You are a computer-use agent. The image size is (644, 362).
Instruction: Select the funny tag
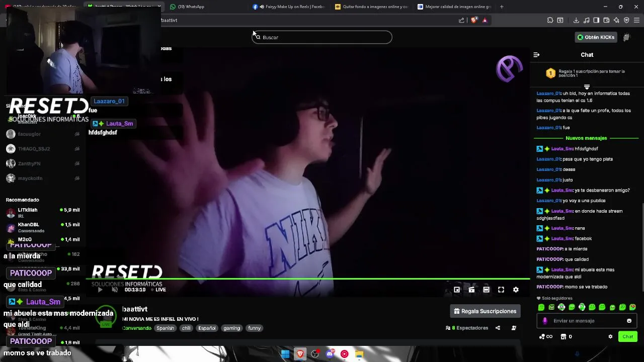(x=254, y=328)
